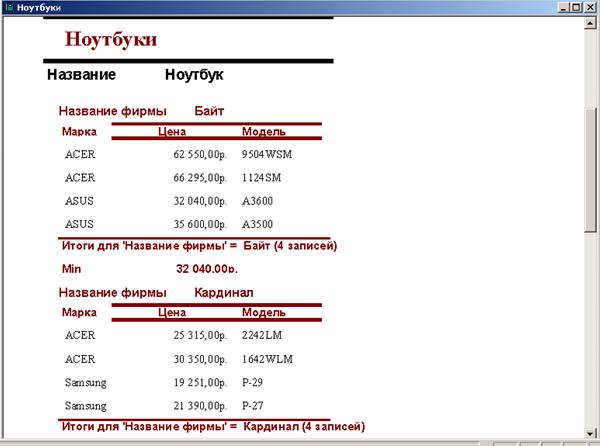The width and height of the screenshot is (600, 446).
Task: Select the firm name Кардинал
Action: [224, 293]
